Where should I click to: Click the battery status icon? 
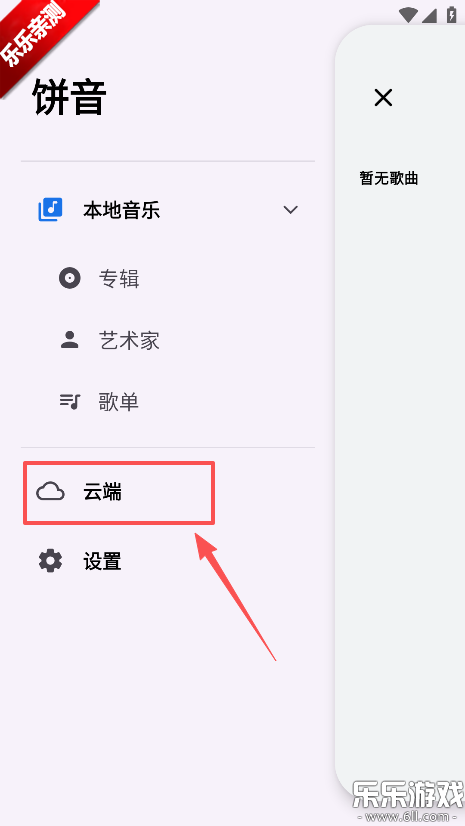coord(451,14)
